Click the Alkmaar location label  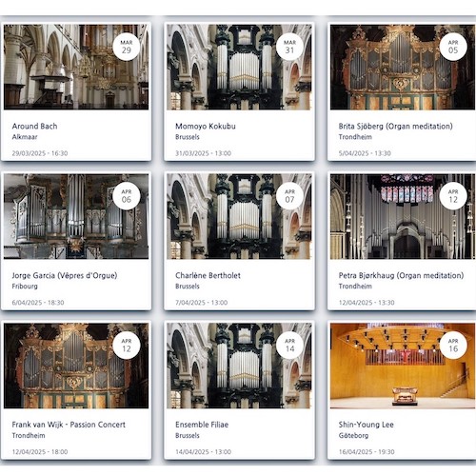pyautogui.click(x=25, y=137)
